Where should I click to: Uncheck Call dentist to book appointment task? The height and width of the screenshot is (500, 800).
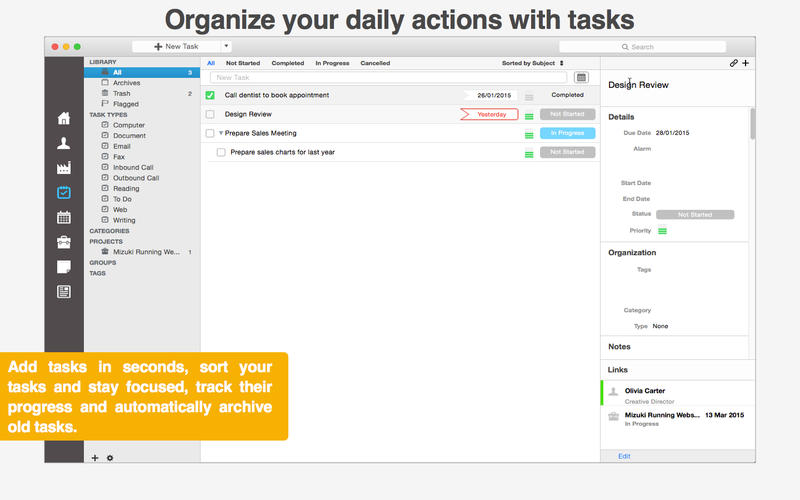coord(210,95)
